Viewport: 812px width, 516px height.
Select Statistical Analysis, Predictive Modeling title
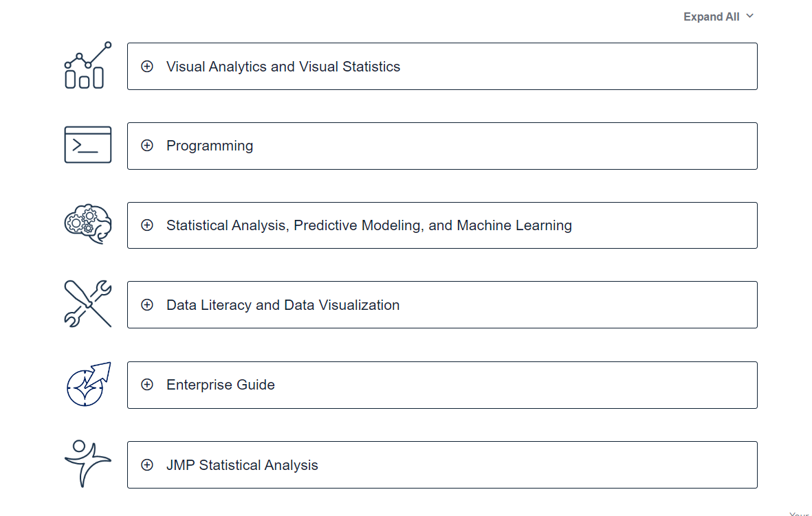pos(369,225)
